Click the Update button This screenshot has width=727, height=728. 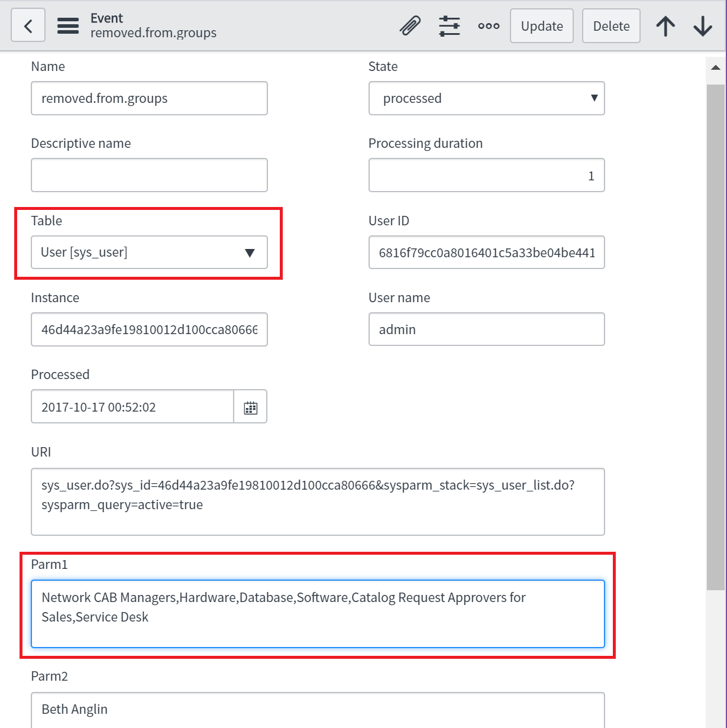coord(541,26)
